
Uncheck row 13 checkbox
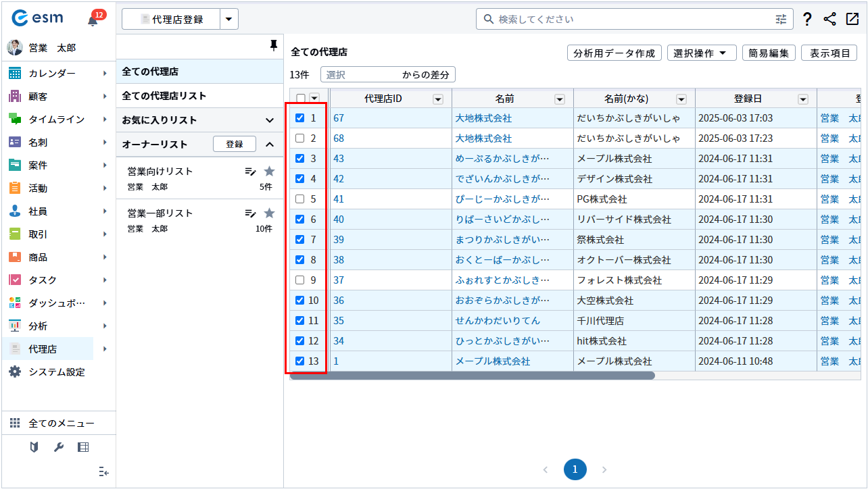(x=300, y=361)
